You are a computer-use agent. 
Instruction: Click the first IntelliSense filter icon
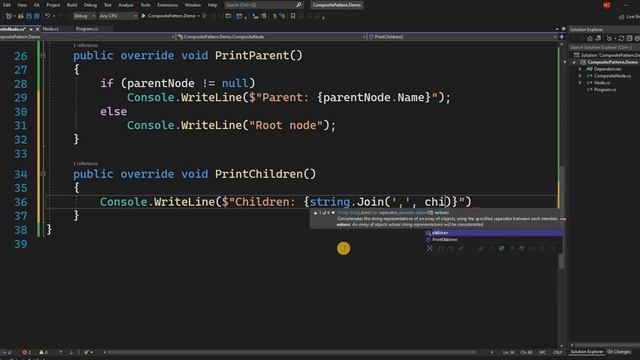point(429,248)
